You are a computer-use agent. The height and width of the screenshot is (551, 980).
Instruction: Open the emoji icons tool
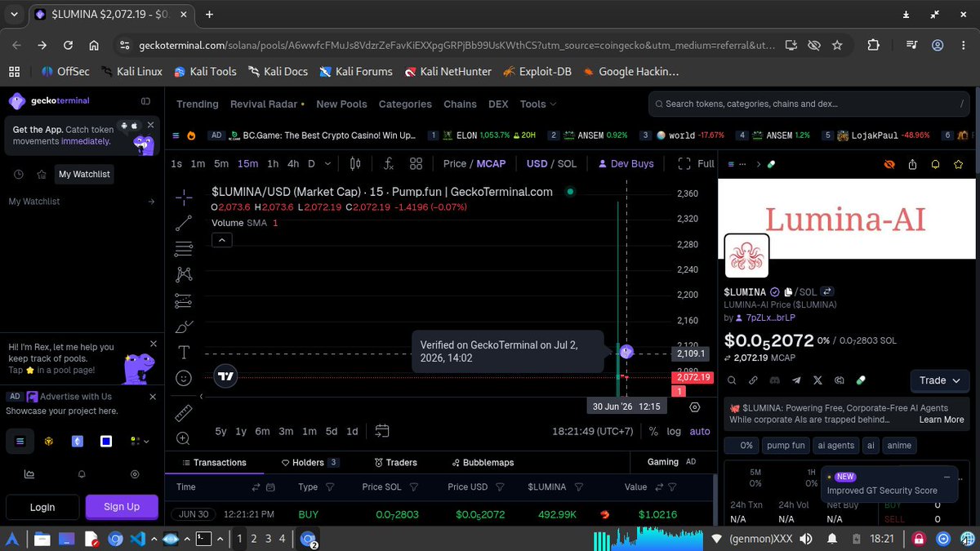pyautogui.click(x=184, y=379)
